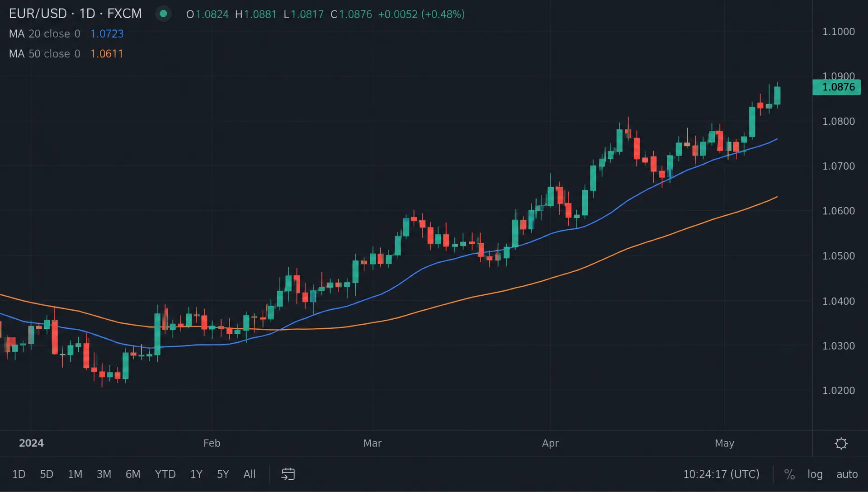Click the change value +0.0052 (+0.48%)
The height and width of the screenshot is (492, 868).
click(421, 14)
